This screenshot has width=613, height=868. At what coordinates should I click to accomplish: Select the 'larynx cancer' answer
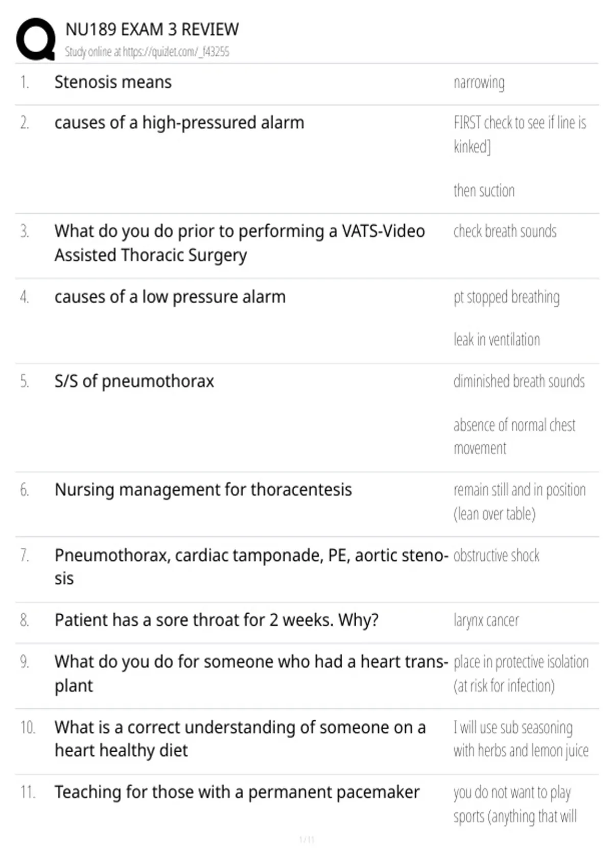[486, 620]
